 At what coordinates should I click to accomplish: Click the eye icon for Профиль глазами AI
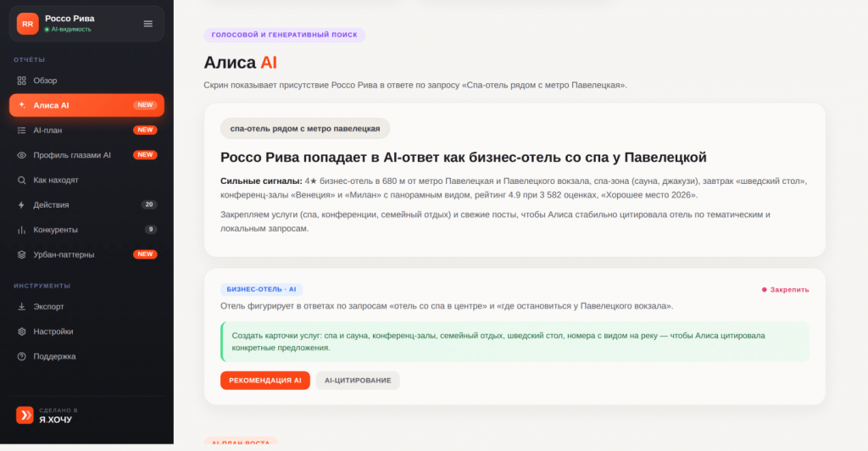point(21,155)
